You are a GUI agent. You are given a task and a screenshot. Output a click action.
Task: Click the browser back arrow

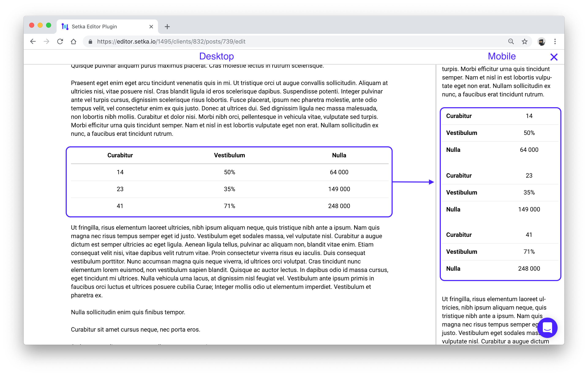point(33,42)
